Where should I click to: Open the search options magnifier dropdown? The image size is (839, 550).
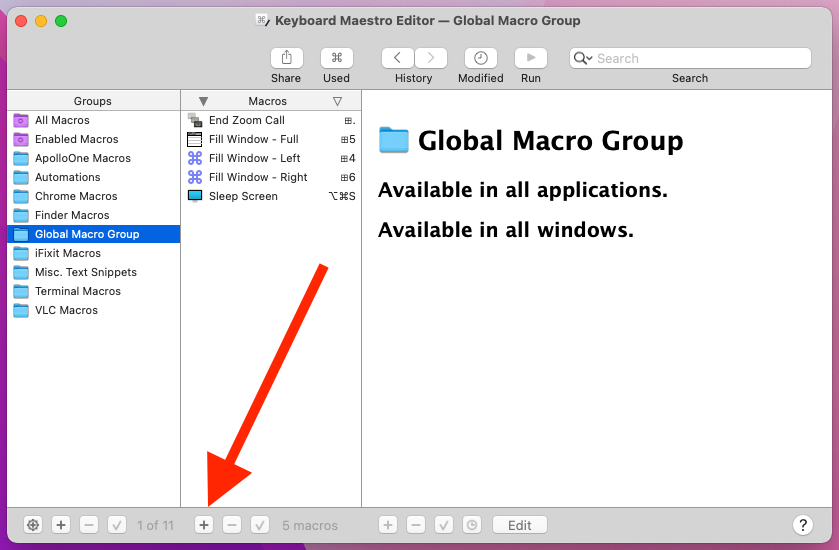(583, 58)
